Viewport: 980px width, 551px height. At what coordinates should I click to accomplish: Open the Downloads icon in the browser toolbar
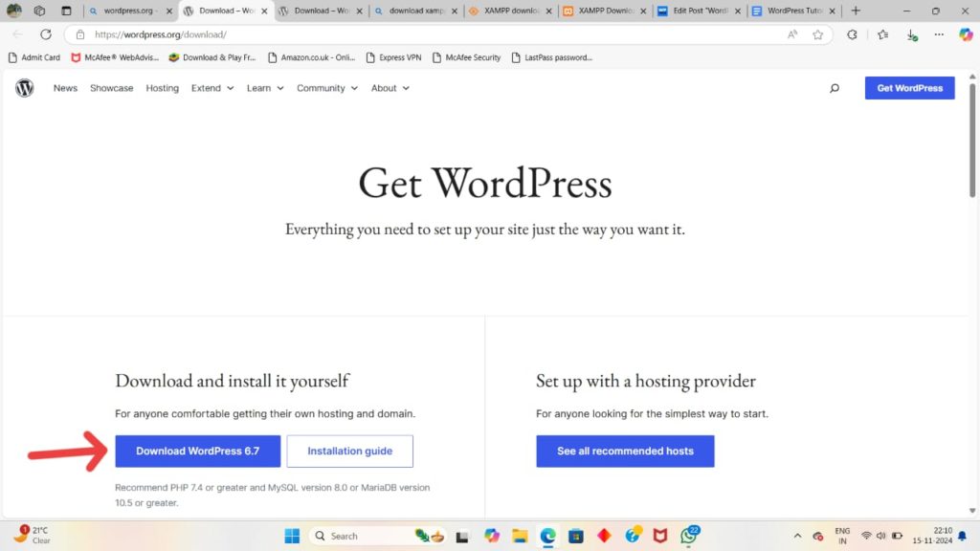912,35
